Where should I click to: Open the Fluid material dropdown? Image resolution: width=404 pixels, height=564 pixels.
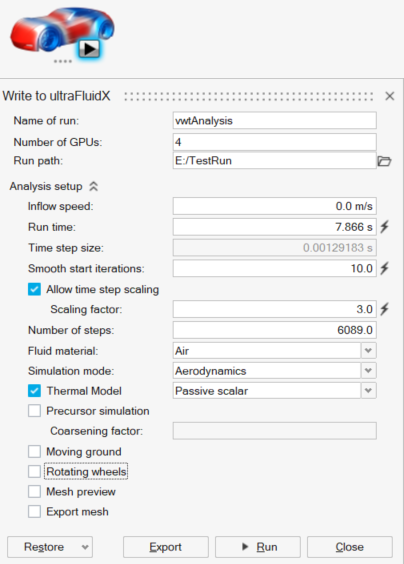368,350
